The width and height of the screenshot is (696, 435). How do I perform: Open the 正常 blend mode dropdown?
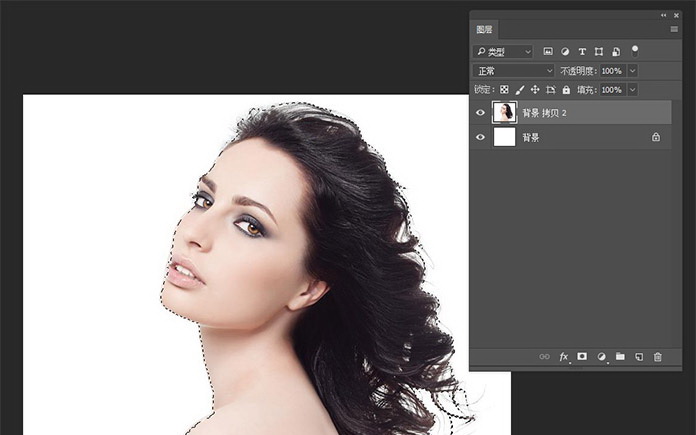514,71
